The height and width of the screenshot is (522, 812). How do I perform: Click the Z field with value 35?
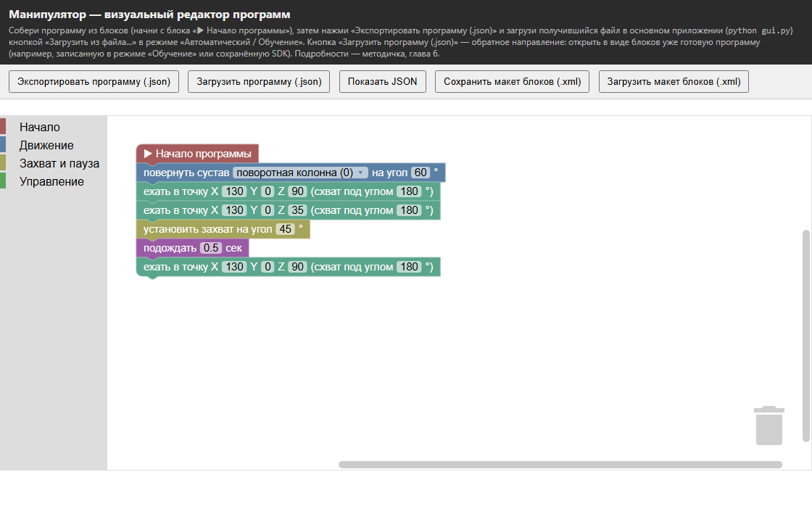click(x=298, y=210)
